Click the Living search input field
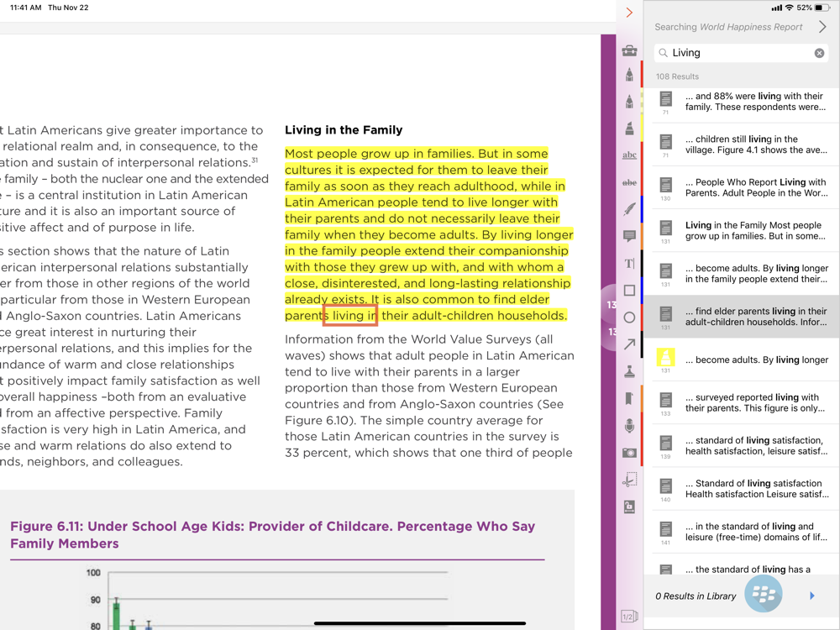 tap(742, 52)
